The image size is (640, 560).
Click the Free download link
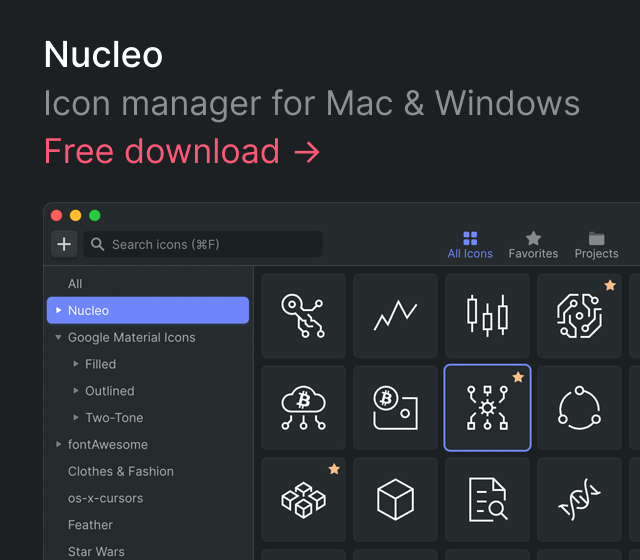point(182,151)
